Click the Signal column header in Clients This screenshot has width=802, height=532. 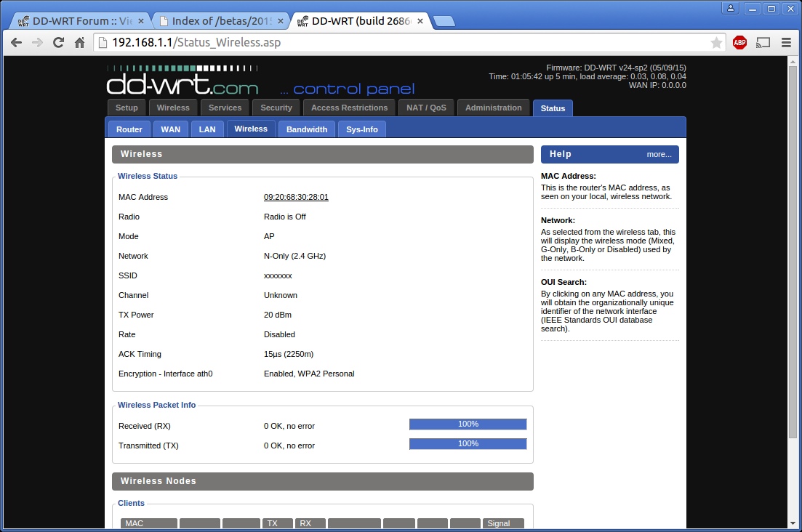(x=503, y=523)
